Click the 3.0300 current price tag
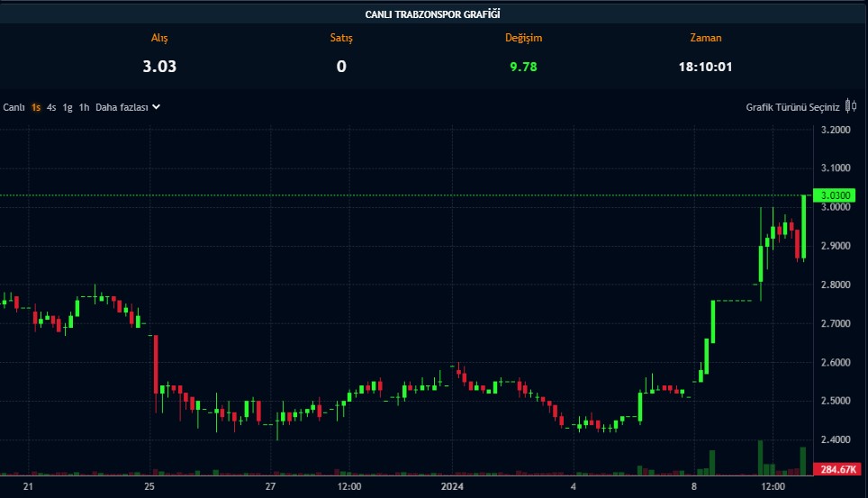868x498 pixels. pos(834,195)
